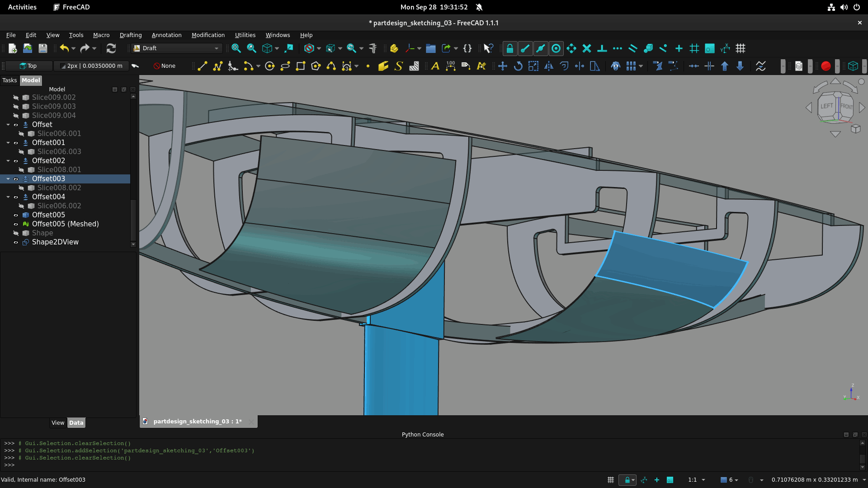Select Offset005 (Meshed) in model tree

coord(66,224)
